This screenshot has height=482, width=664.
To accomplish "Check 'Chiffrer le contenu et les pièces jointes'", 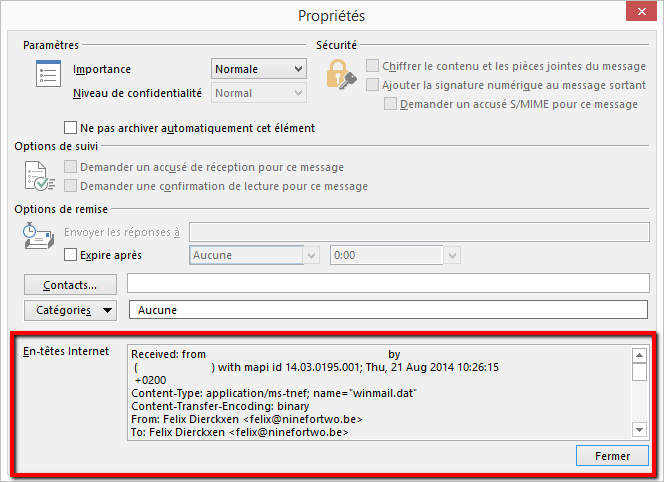I will pos(373,66).
